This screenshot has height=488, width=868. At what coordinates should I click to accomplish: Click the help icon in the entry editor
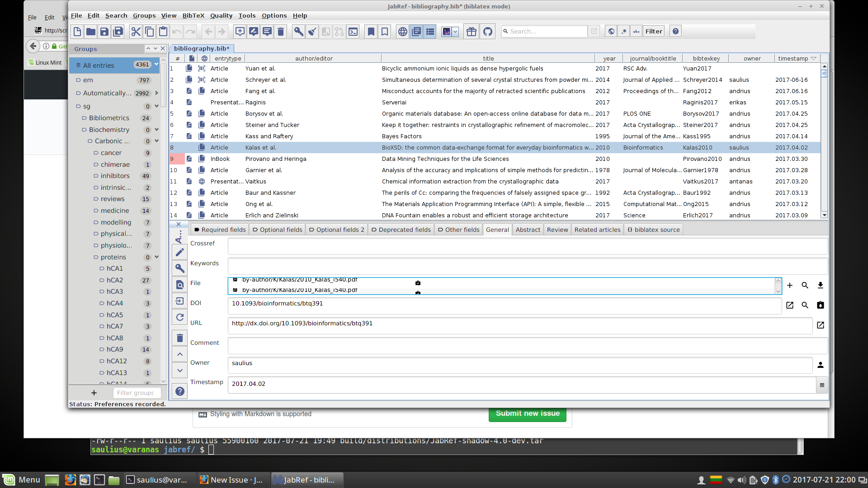coord(179,391)
